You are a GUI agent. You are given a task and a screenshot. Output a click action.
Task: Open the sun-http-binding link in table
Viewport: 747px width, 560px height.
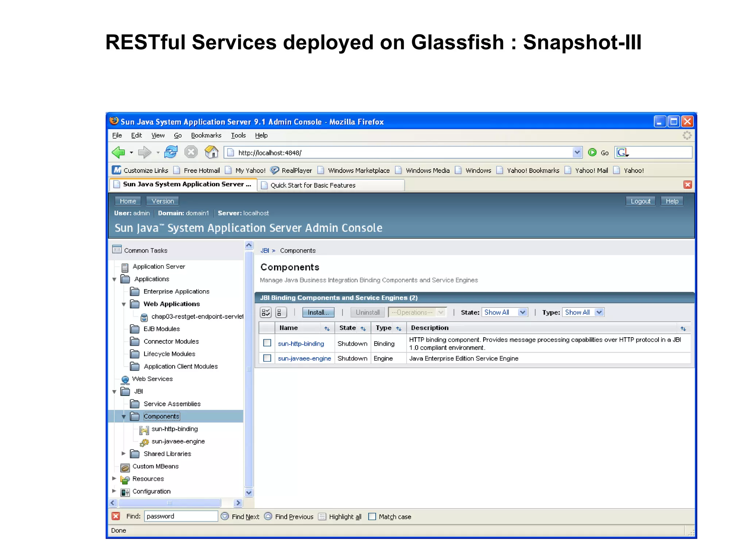pyautogui.click(x=301, y=343)
